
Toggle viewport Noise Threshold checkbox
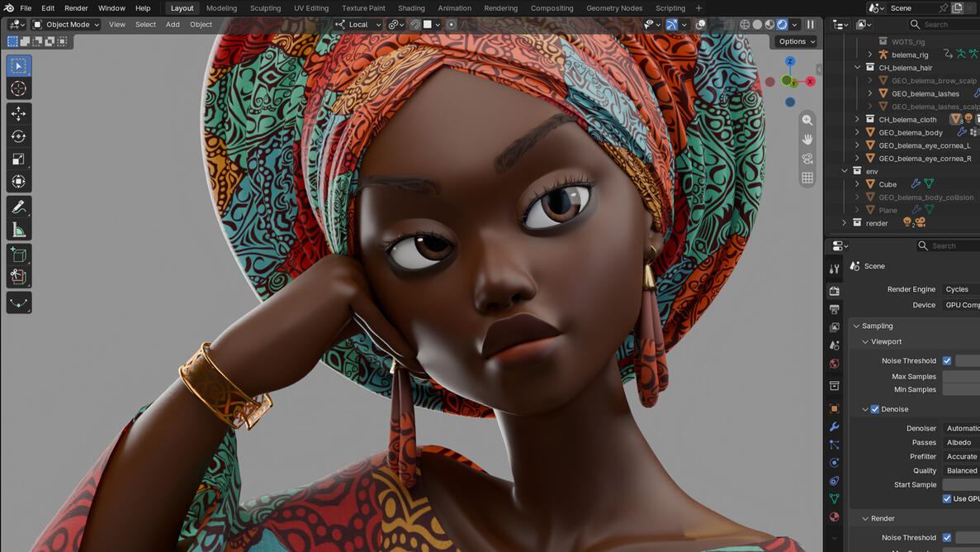tap(947, 360)
